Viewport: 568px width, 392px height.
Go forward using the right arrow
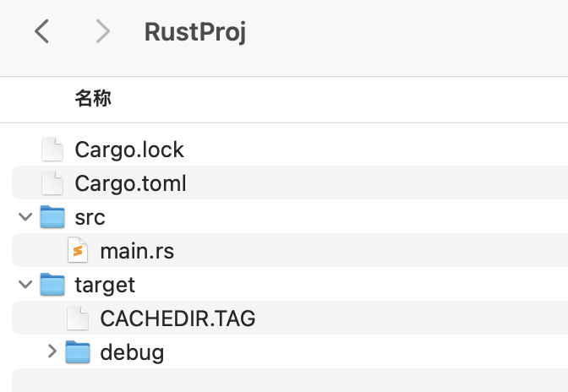[103, 31]
